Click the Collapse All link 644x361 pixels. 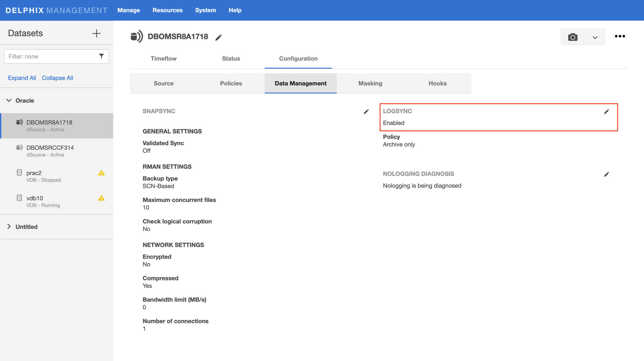57,78
